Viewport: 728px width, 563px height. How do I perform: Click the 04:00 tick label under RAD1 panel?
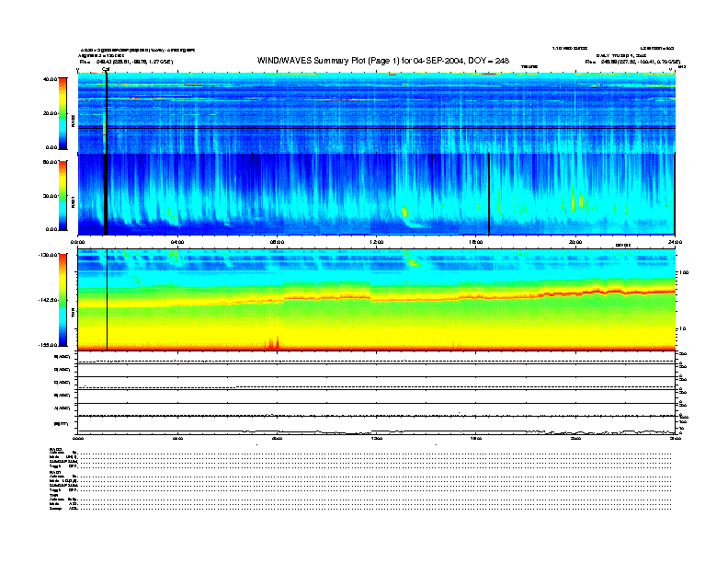(177, 242)
